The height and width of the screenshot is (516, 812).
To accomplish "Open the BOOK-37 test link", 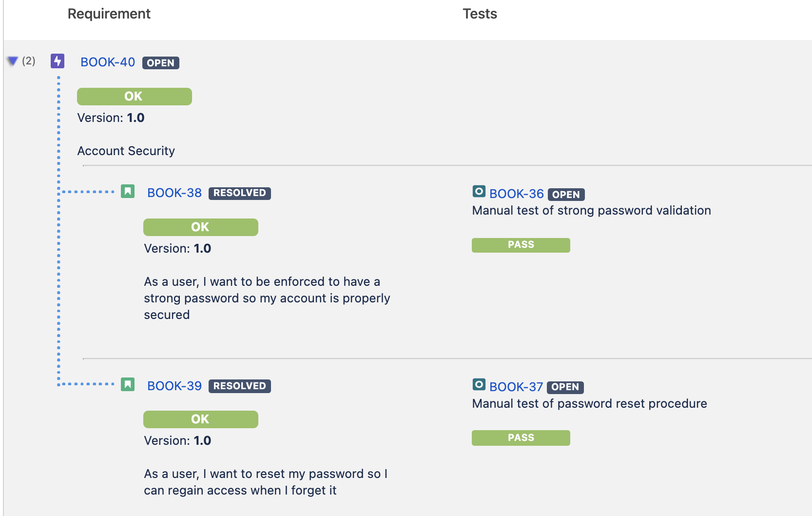I will pos(516,387).
